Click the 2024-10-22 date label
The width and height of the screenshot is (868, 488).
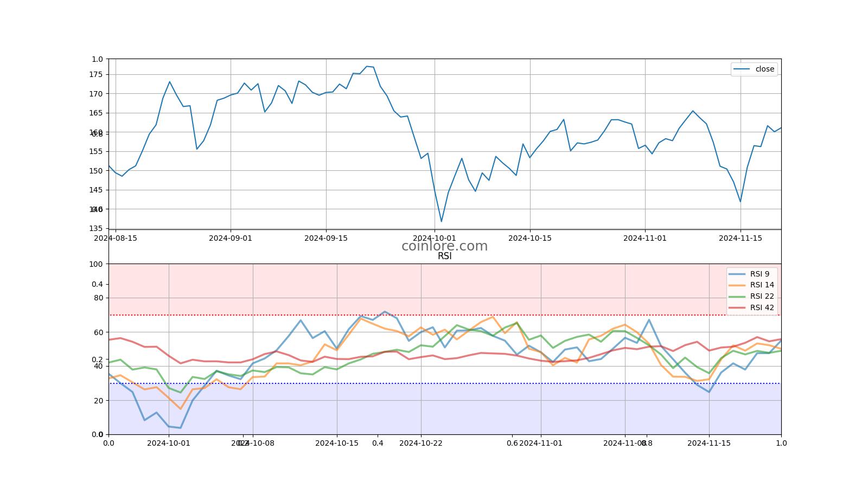[421, 443]
